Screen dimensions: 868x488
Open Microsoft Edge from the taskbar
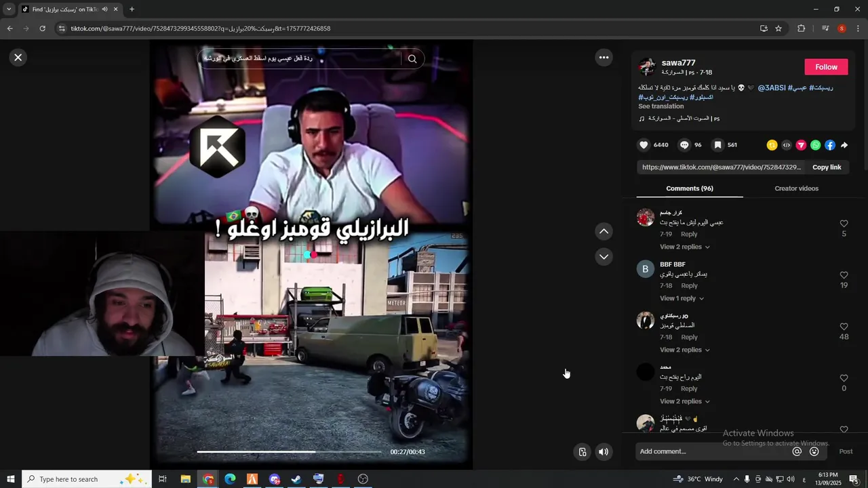tap(230, 479)
